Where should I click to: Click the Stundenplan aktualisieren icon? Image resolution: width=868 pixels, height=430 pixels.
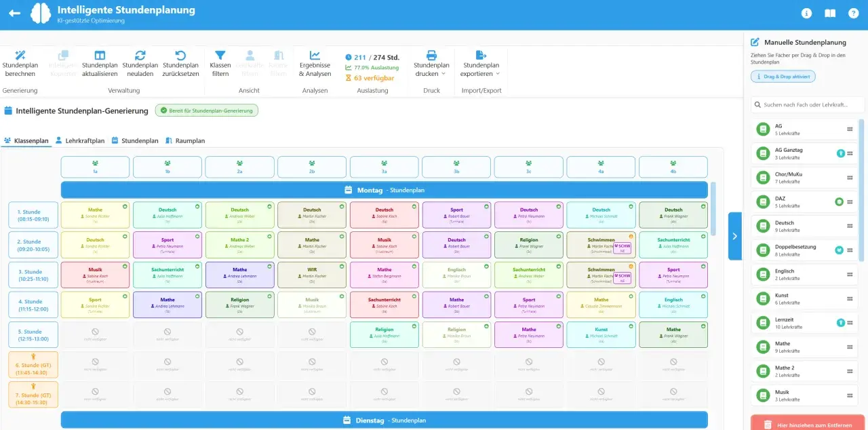100,55
